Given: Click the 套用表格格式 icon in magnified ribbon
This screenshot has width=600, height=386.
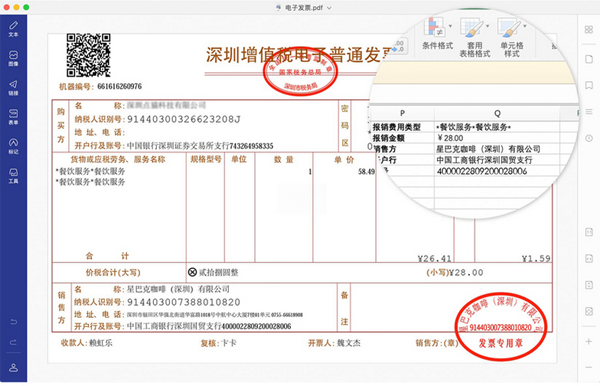Looking at the screenshot, I should point(471,28).
